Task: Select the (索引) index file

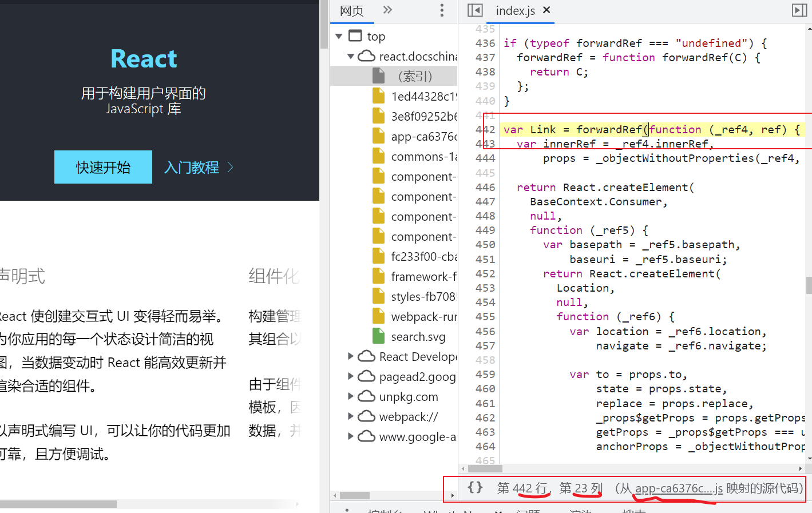Action: [x=394, y=76]
